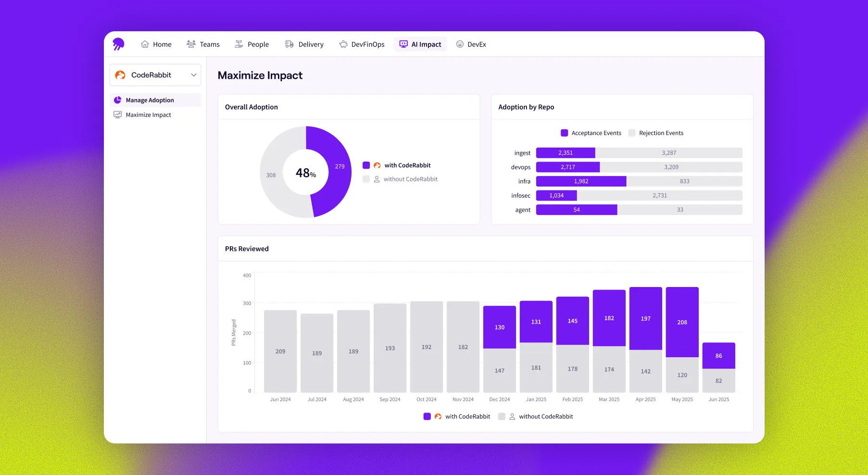This screenshot has height=475, width=868.
Task: Click the 48% center of donut
Action: click(306, 173)
